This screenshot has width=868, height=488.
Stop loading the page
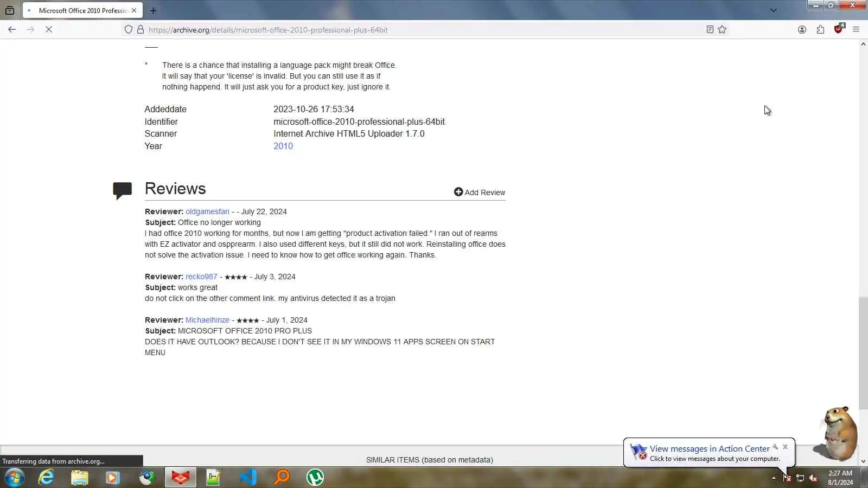point(49,29)
